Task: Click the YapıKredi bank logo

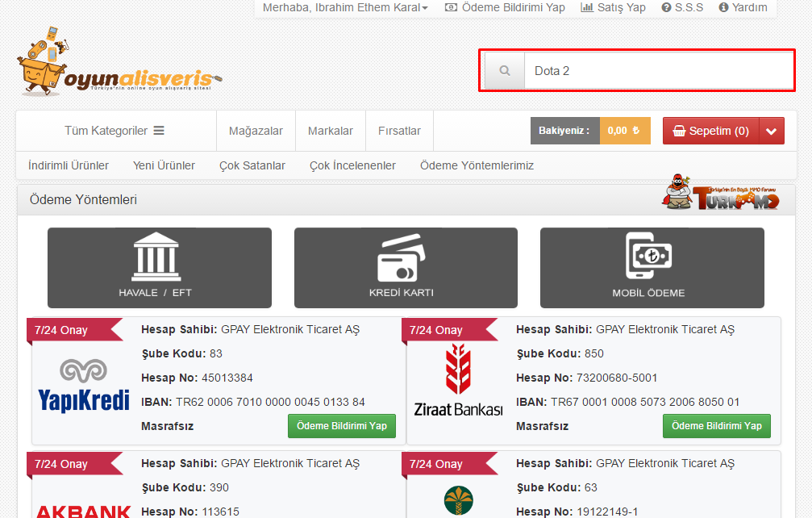Action: (84, 386)
